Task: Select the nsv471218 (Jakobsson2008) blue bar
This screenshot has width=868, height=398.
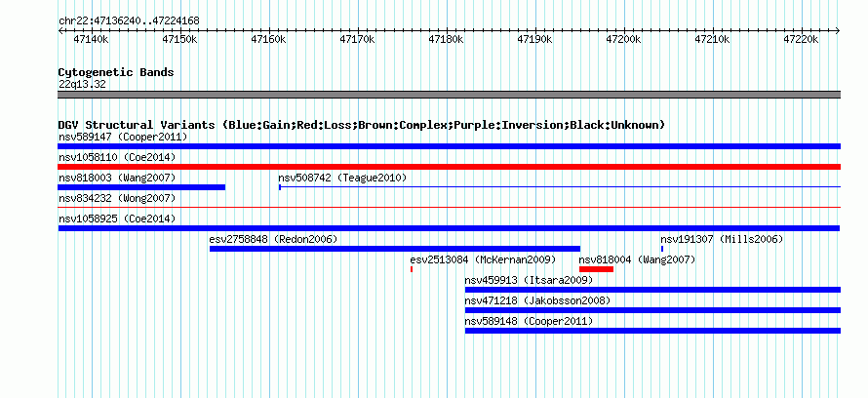Action: click(652, 310)
